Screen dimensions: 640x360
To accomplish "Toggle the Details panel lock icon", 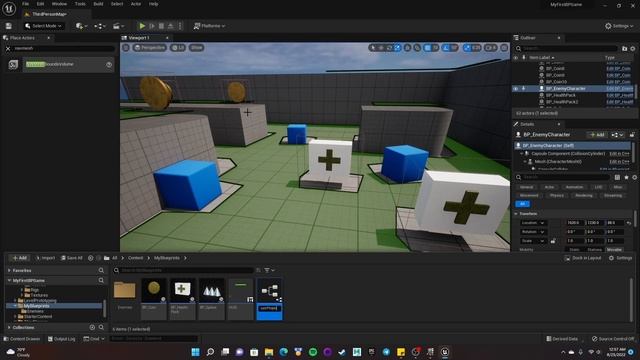I will [x=632, y=135].
